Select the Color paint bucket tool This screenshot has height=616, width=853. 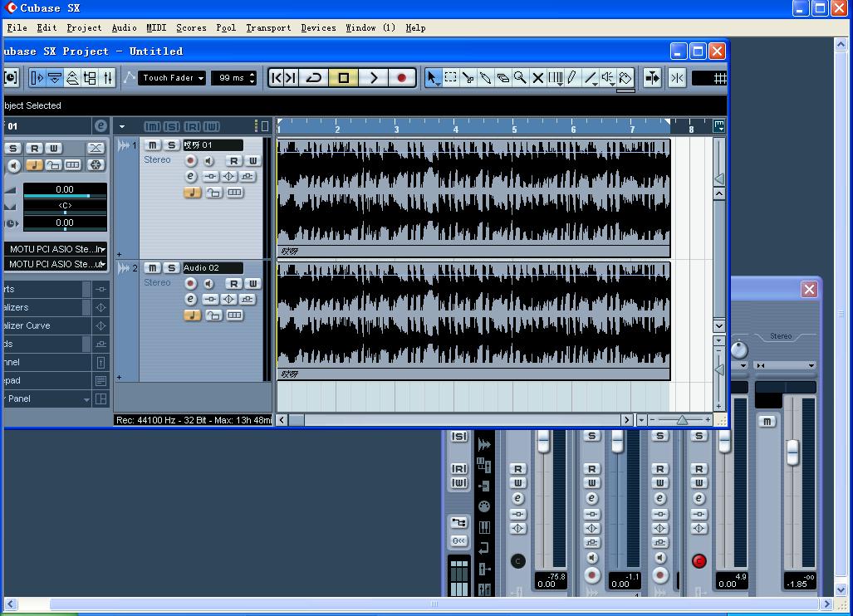tap(625, 78)
